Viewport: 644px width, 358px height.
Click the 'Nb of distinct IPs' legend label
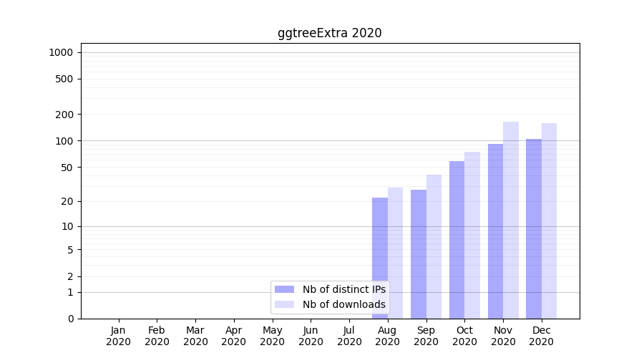coord(343,289)
